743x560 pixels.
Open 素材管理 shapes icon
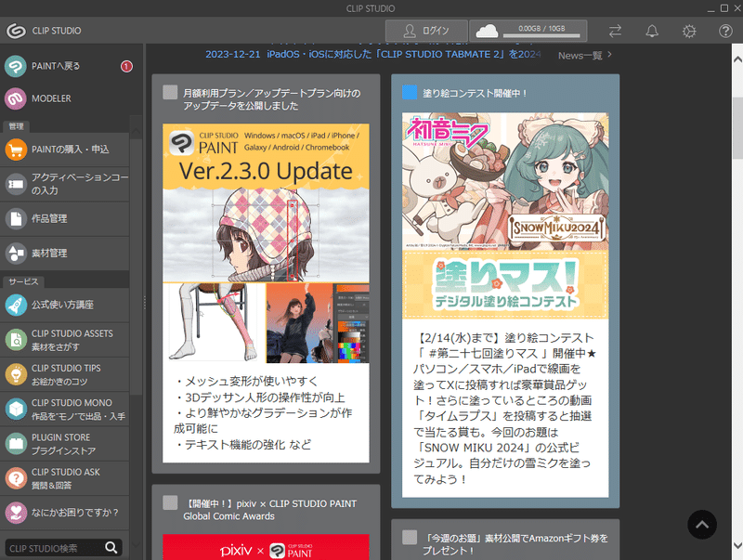click(16, 253)
